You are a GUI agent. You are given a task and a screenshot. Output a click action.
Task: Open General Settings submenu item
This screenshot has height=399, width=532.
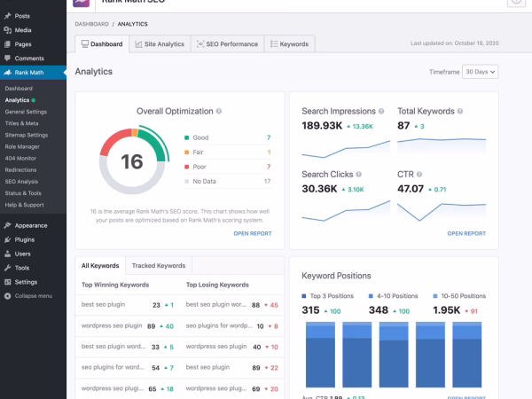pyautogui.click(x=26, y=112)
